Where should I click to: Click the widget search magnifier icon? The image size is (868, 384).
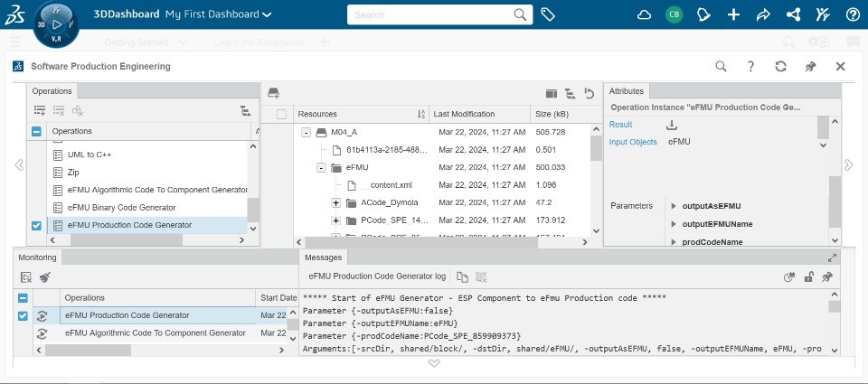(x=721, y=66)
